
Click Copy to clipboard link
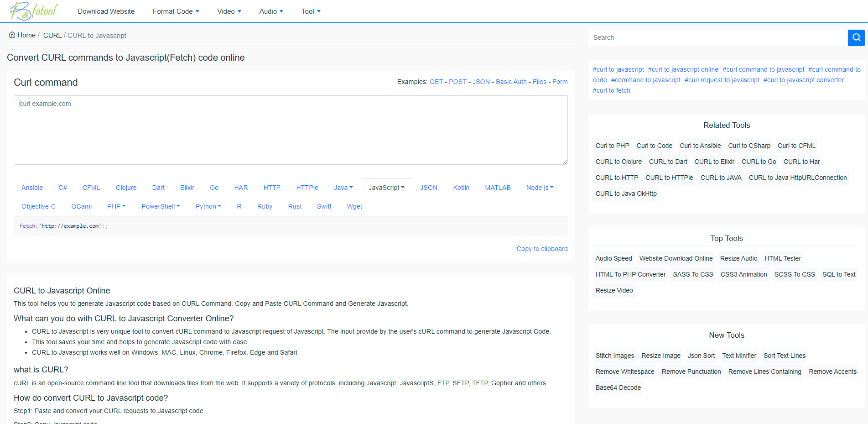tap(542, 249)
